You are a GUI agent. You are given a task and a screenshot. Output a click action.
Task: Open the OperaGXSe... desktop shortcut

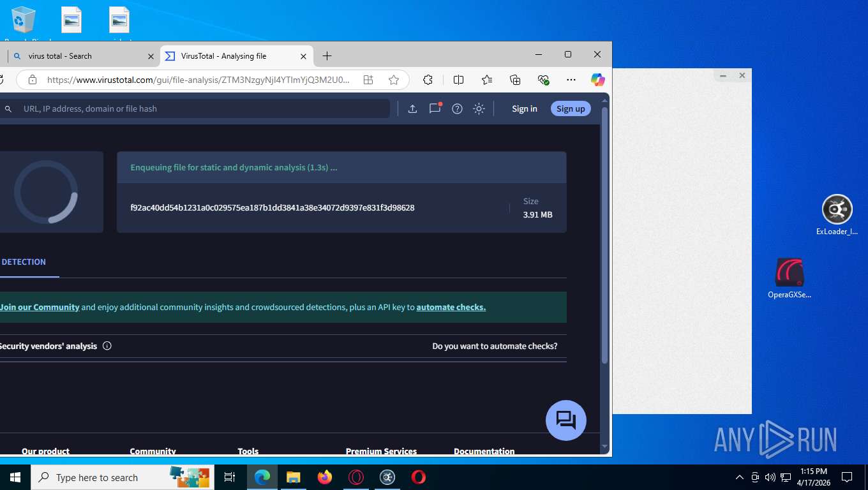(789, 279)
